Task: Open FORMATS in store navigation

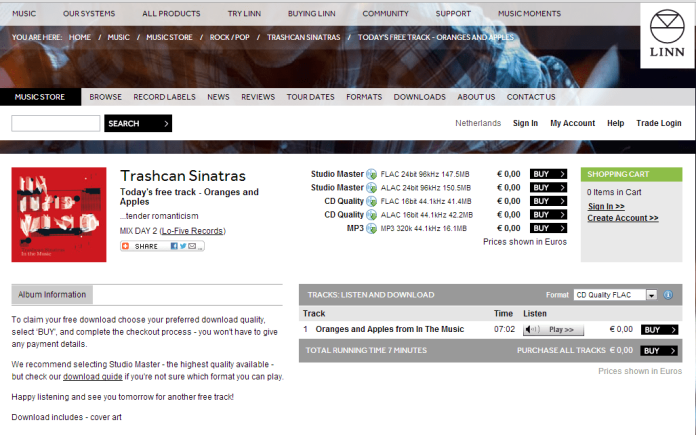Action: coord(364,97)
